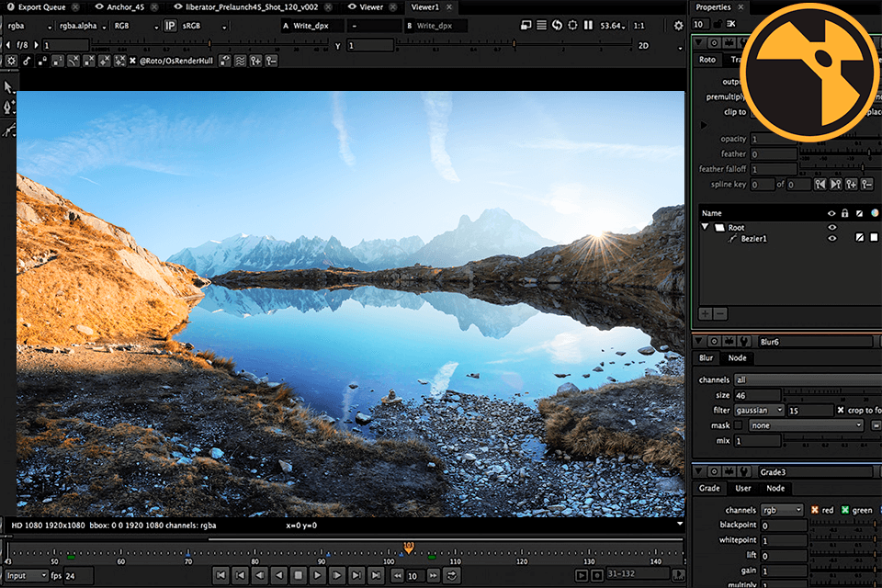
Task: Open the rgba channel layer dropdown
Action: [29, 26]
